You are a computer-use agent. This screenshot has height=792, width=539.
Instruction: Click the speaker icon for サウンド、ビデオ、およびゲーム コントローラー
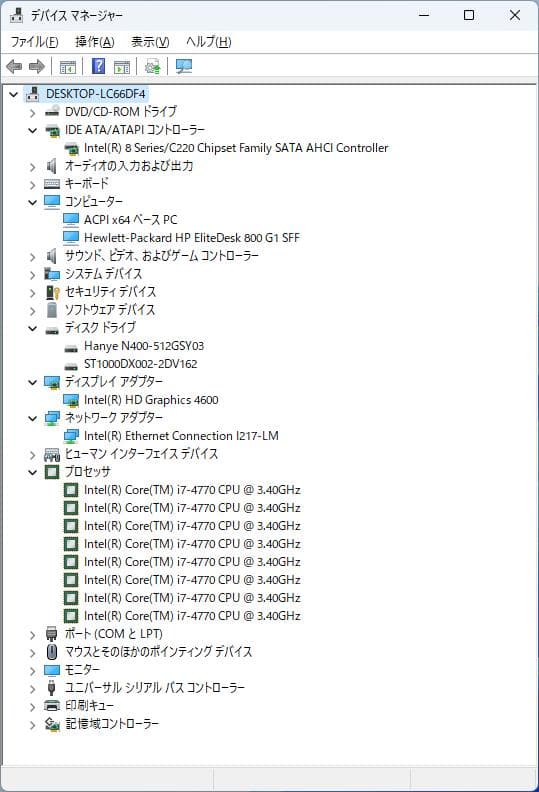tap(52, 256)
